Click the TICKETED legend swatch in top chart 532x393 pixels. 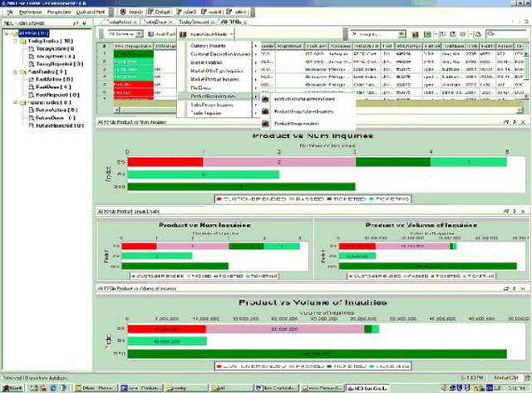coord(329,199)
